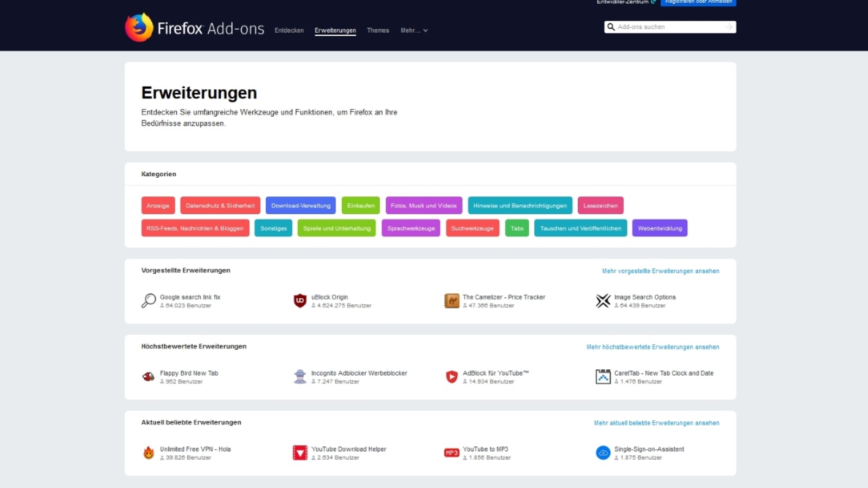This screenshot has height=488, width=868.
Task: Expand the Mehr… dropdown menu
Action: pyautogui.click(x=414, y=30)
